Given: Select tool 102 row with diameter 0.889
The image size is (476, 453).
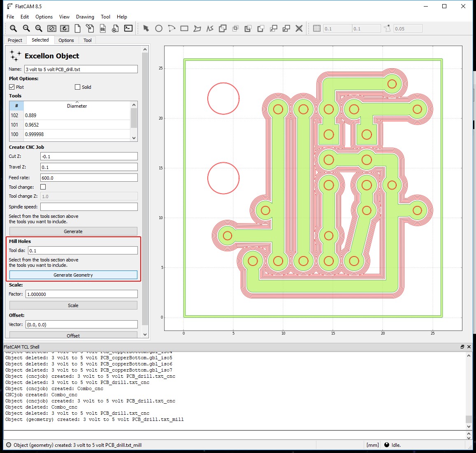Looking at the screenshot, I should point(70,115).
